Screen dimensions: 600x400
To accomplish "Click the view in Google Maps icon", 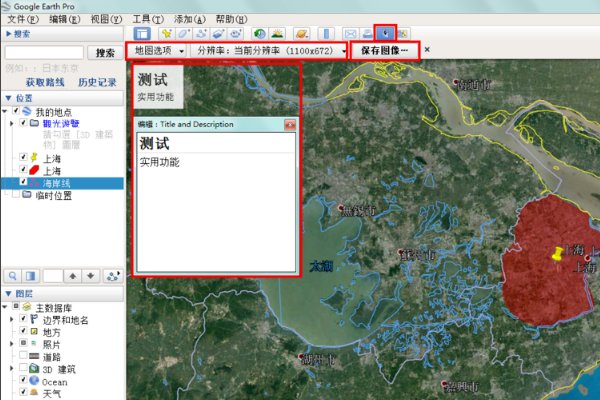I will point(403,34).
